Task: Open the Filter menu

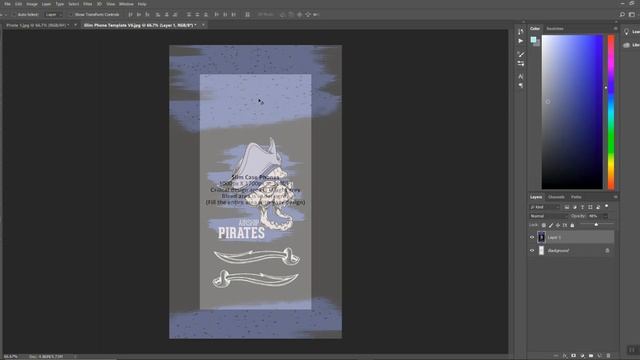Action: (88, 4)
